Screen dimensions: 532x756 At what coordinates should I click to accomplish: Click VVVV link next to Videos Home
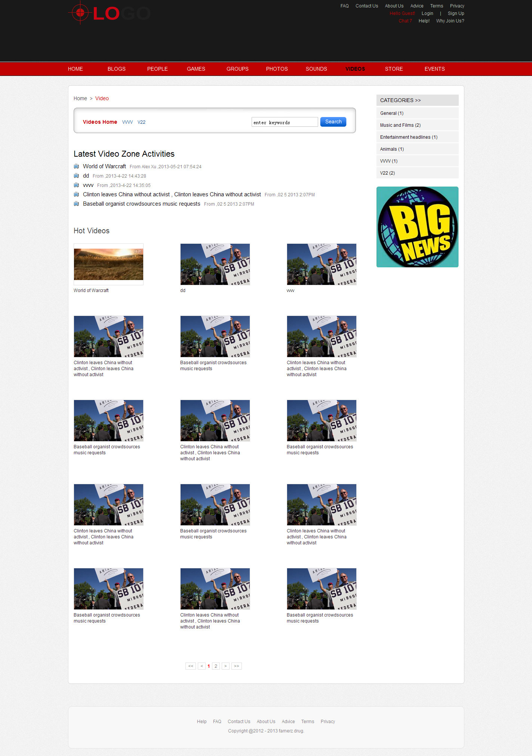point(127,122)
